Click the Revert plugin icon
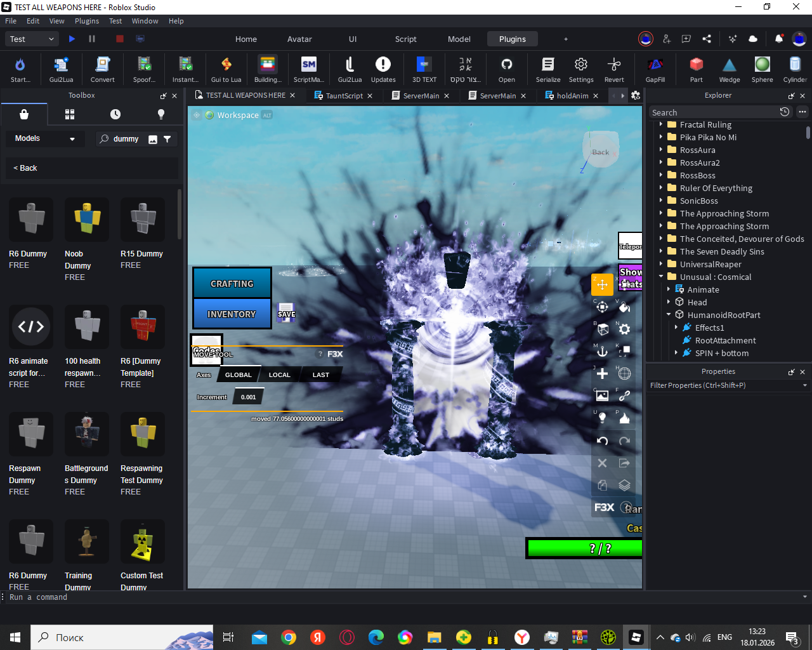This screenshot has width=812, height=650. pyautogui.click(x=614, y=69)
